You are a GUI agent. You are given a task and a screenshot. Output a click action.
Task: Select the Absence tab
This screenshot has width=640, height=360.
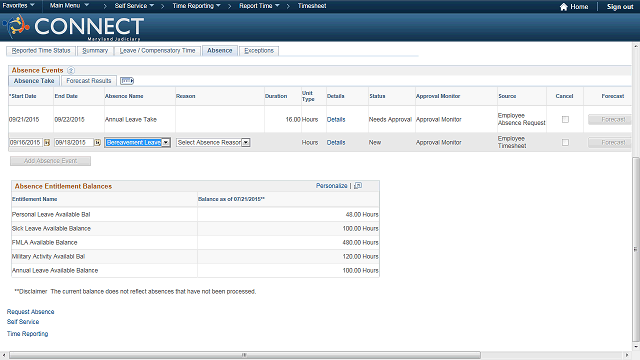click(220, 51)
